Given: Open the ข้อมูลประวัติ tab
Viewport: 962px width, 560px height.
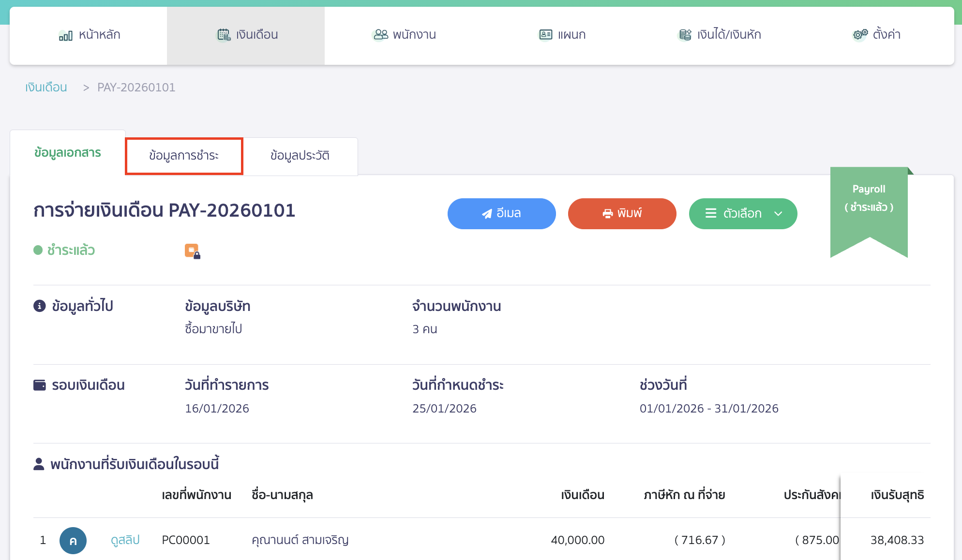Looking at the screenshot, I should point(300,156).
